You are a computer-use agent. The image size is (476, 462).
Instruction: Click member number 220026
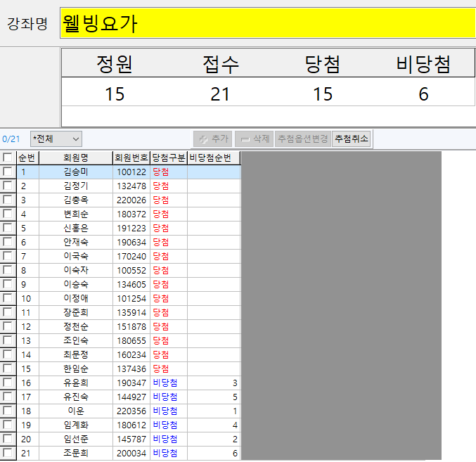coord(131,200)
